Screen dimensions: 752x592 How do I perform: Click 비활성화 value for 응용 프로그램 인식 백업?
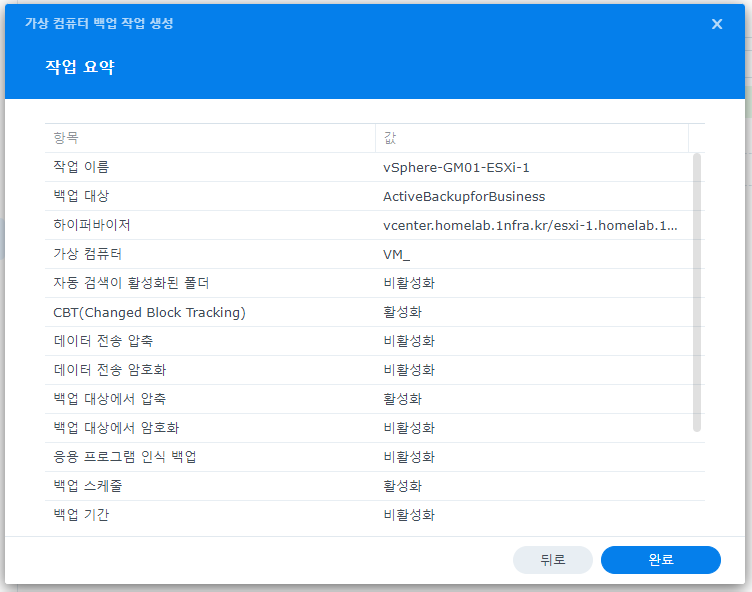point(409,457)
